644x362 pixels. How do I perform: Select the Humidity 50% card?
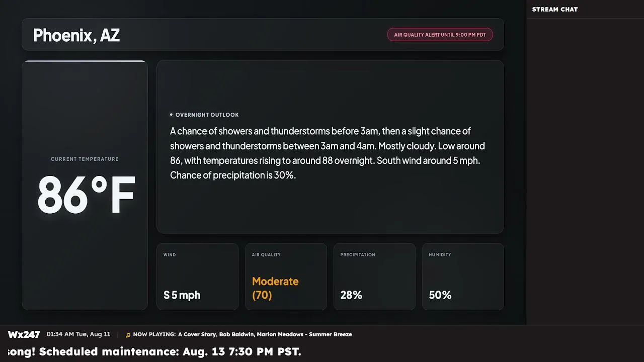[463, 277]
